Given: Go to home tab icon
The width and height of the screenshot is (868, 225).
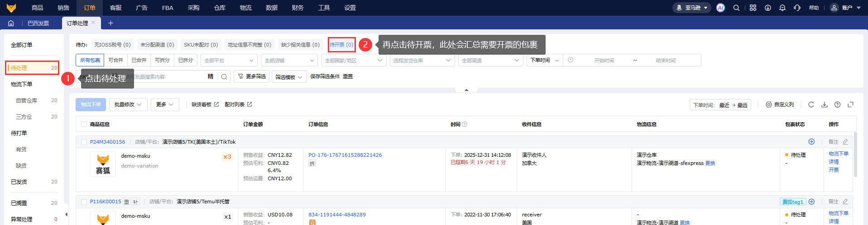Looking at the screenshot, I should click(x=11, y=23).
